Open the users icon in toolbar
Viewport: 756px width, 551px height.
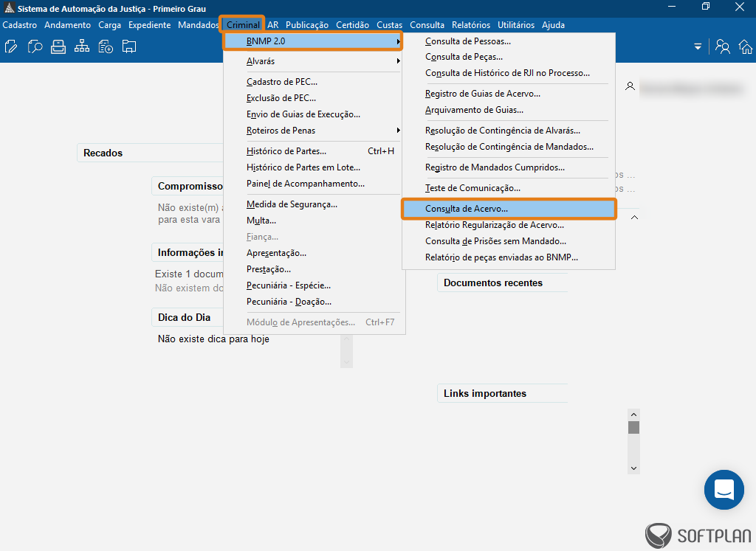point(722,46)
